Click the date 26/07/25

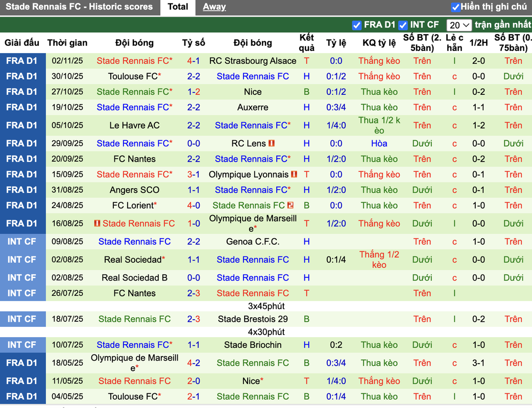click(x=67, y=293)
